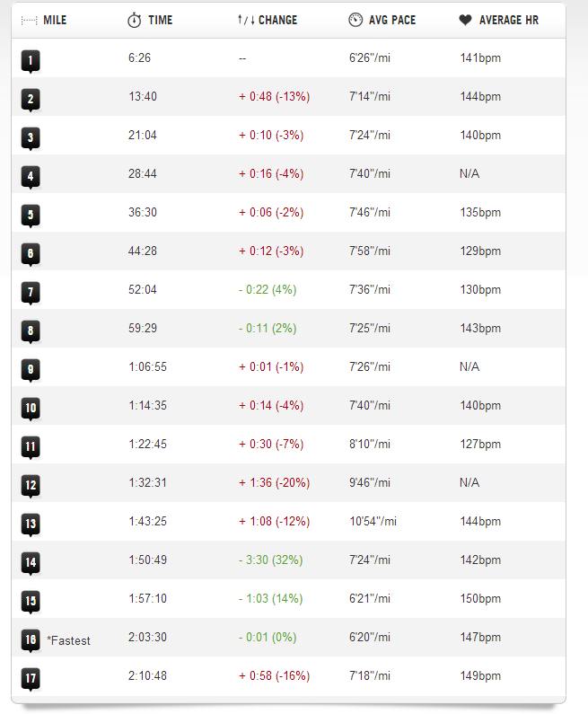Click the CHANGE column header text
This screenshot has height=714, width=588.
tap(277, 20)
